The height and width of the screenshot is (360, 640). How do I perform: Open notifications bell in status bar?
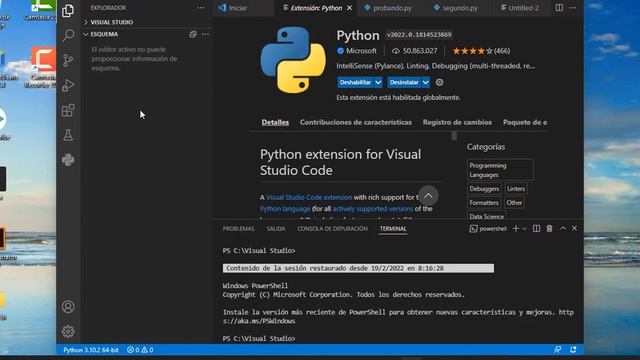pos(573,350)
